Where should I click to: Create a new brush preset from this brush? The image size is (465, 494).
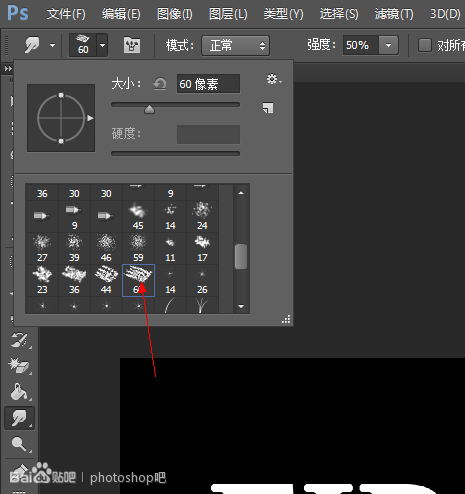[x=268, y=108]
